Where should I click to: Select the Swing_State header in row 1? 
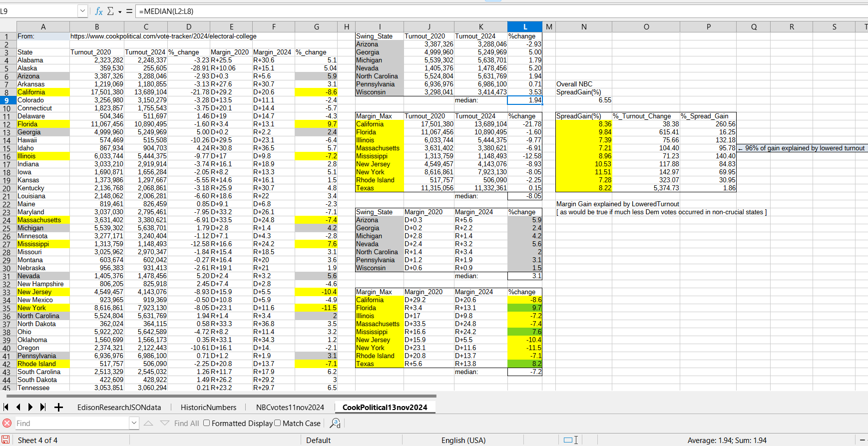click(x=379, y=36)
